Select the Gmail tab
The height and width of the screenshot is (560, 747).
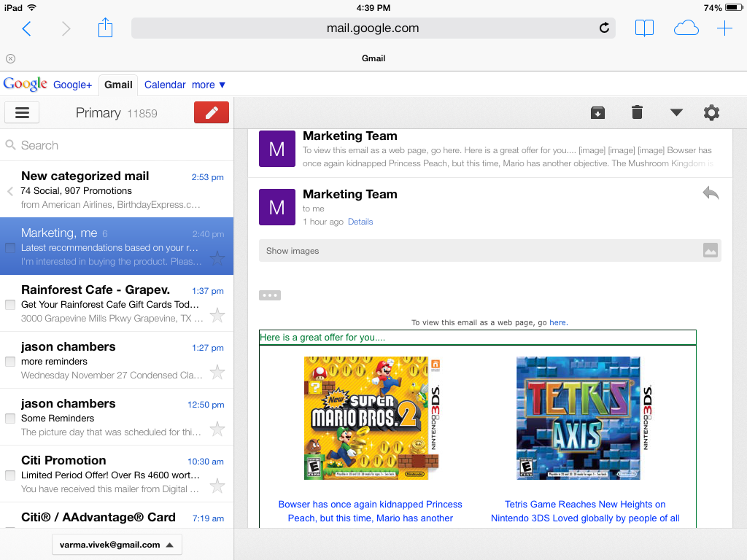click(118, 85)
